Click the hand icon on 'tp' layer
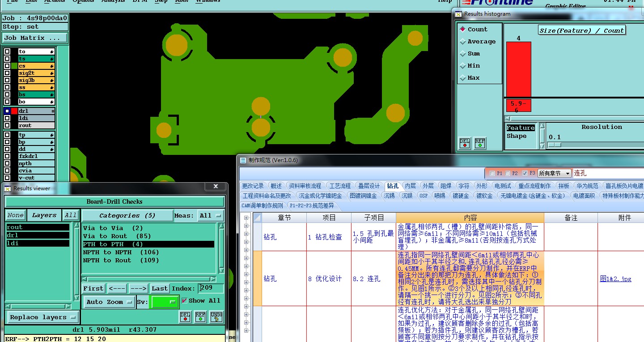Viewport: 644px width, 342px height. click(52, 135)
